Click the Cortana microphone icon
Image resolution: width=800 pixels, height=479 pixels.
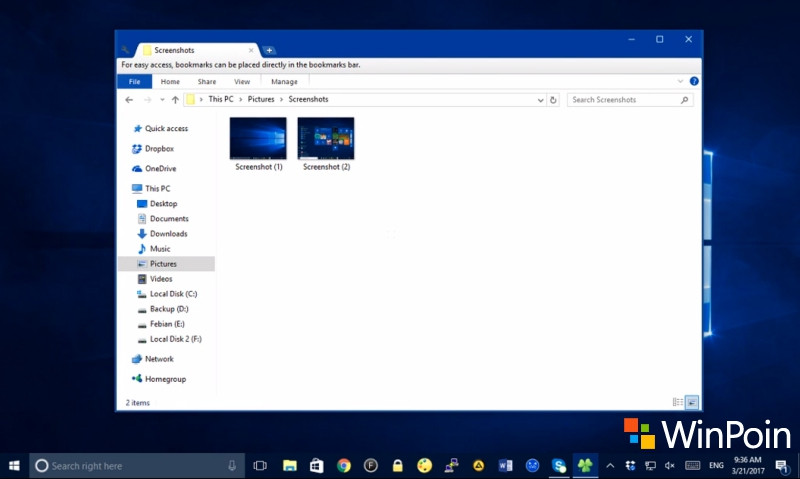tap(232, 466)
